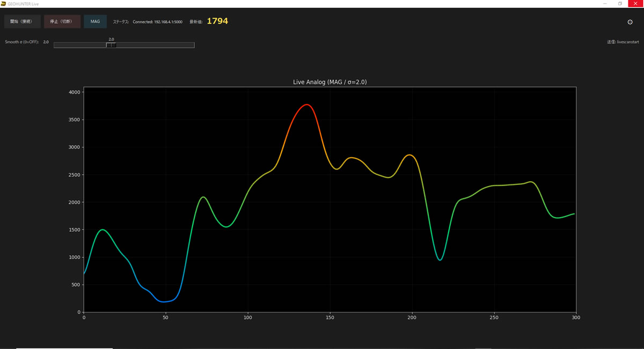Image resolution: width=644 pixels, height=349 pixels.
Task: Click the 停止（切断）stop button
Action: point(62,21)
